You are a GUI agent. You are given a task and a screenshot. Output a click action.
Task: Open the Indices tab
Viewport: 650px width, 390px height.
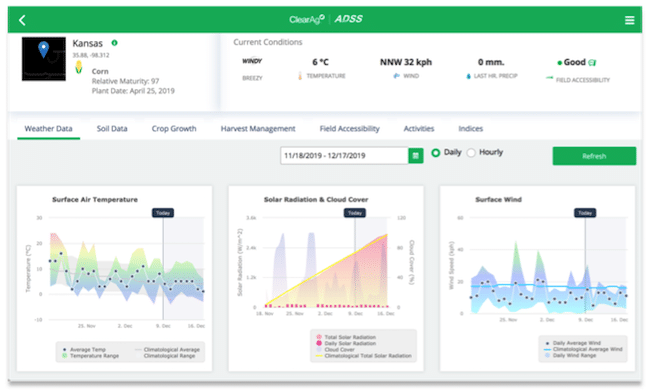(471, 129)
